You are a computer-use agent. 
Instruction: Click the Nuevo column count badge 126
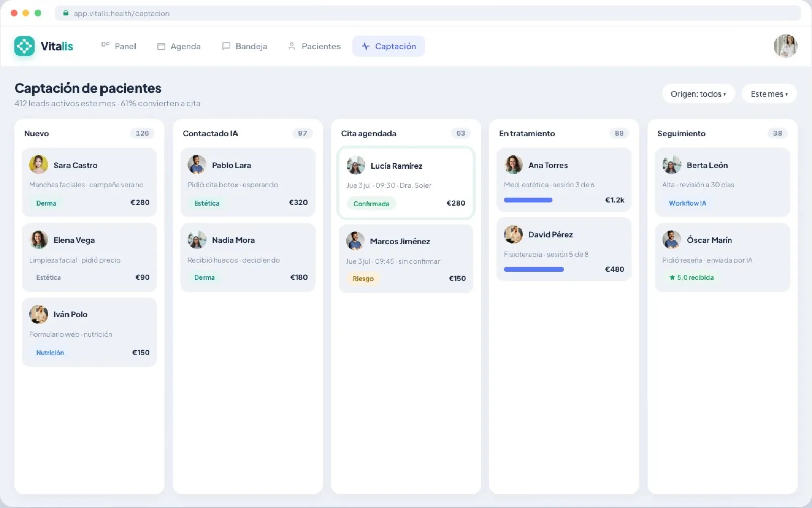click(x=142, y=133)
